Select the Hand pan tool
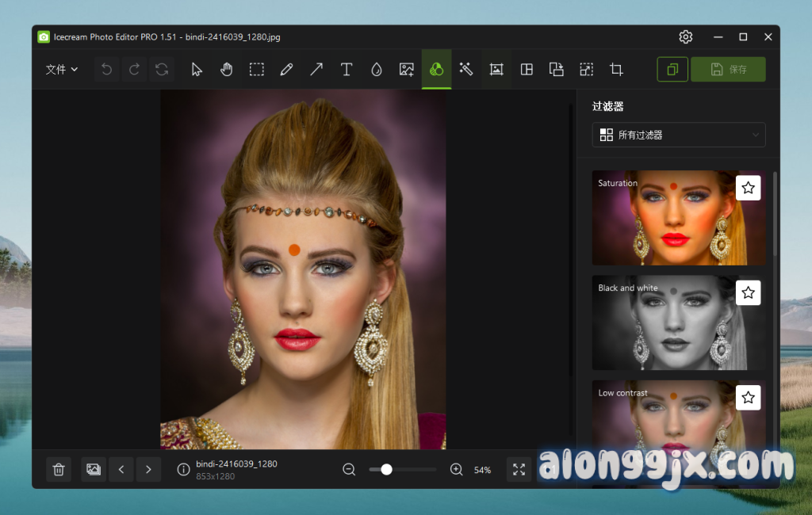The width and height of the screenshot is (812, 515). [227, 70]
